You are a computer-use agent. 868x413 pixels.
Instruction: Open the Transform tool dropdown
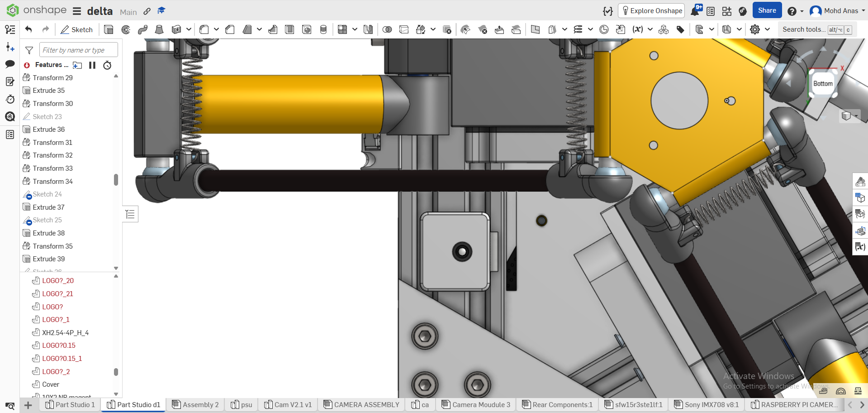[x=433, y=29]
